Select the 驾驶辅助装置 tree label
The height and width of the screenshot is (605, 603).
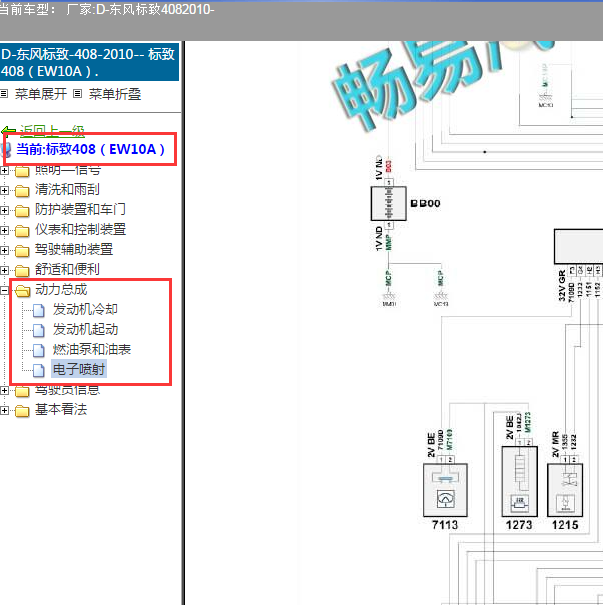coord(74,249)
